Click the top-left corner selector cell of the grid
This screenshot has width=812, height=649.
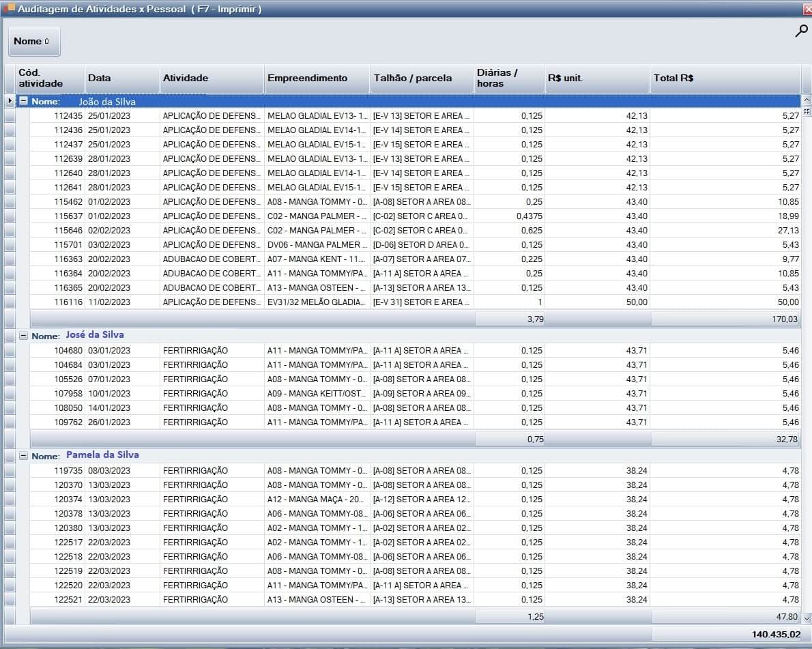tap(10, 78)
